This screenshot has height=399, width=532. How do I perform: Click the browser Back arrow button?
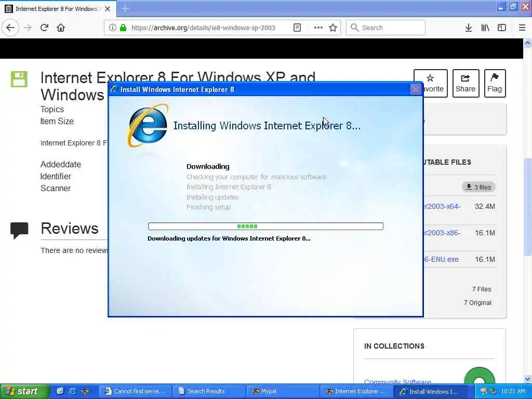tap(10, 28)
